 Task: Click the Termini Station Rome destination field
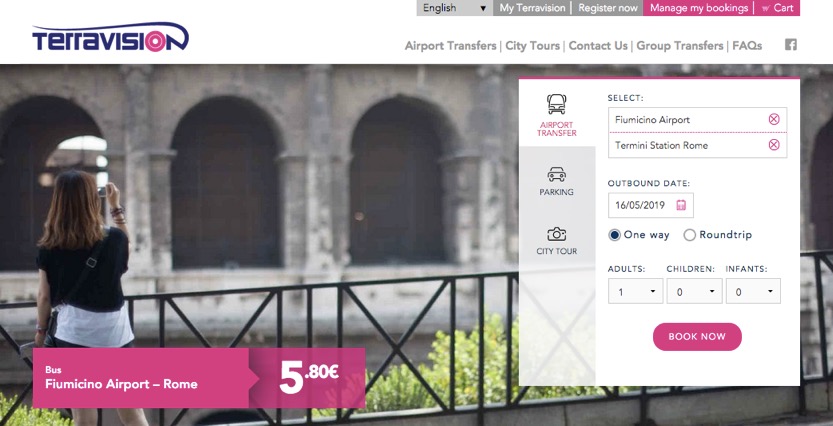coord(698,145)
